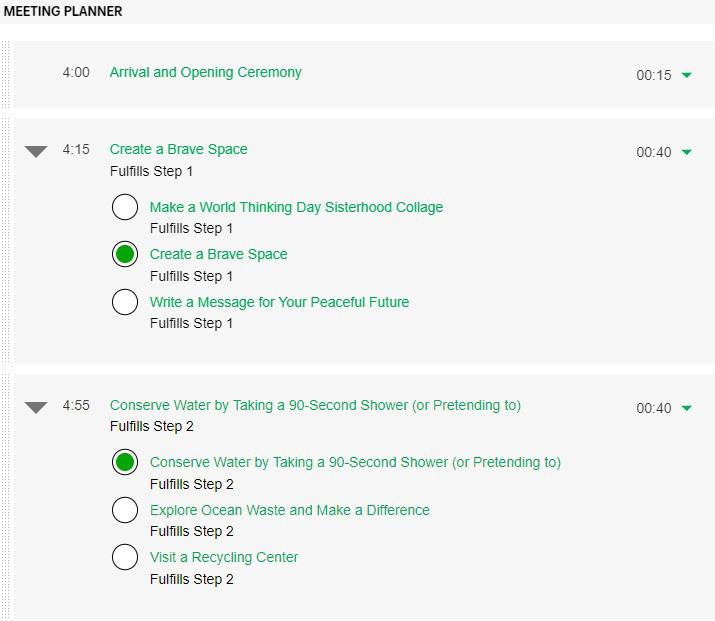Open the Visit a Recycling Center link
715x621 pixels.
pyautogui.click(x=224, y=557)
